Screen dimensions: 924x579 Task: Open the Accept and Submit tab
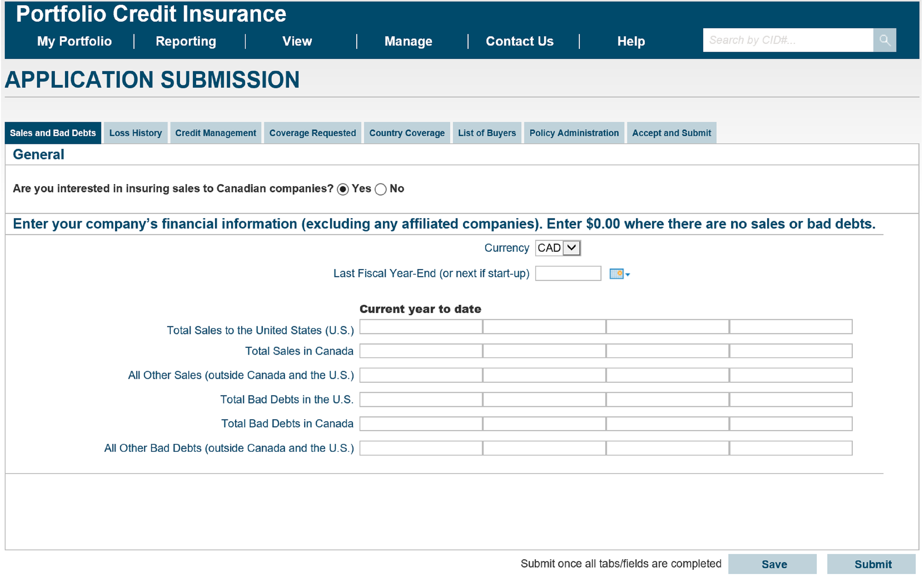671,133
